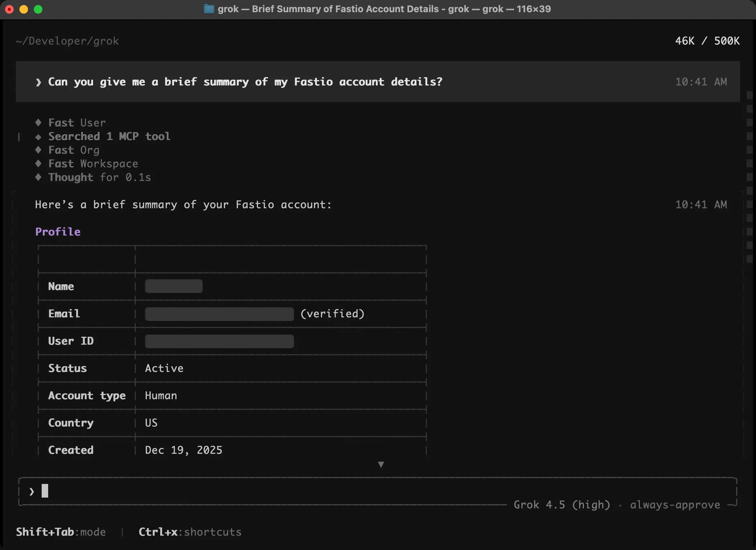Expand the Fast User tool call
The height and width of the screenshot is (550, 756).
77,123
